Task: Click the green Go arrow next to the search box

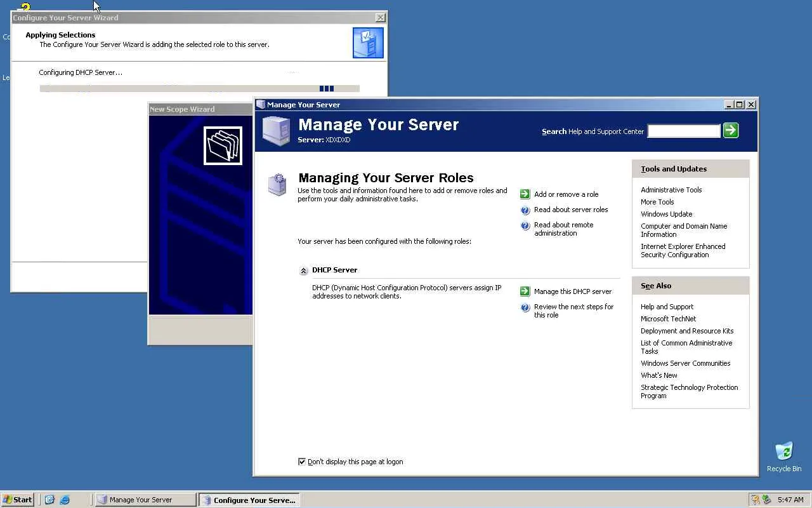Action: coord(731,131)
